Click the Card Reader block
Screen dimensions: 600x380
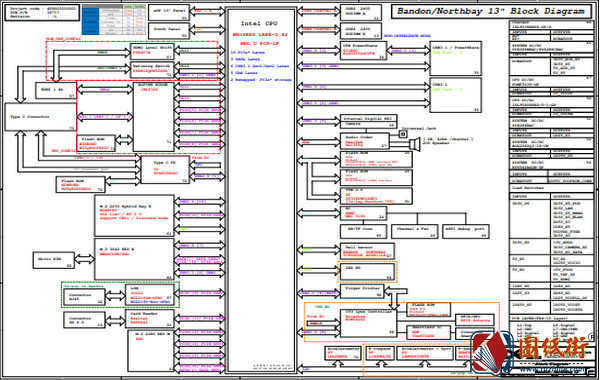tap(150, 318)
